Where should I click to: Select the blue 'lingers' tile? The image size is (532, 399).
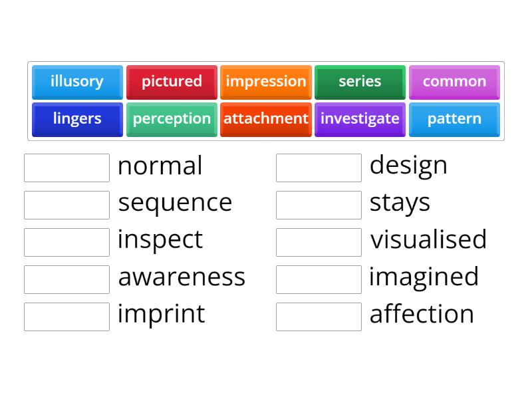point(76,119)
